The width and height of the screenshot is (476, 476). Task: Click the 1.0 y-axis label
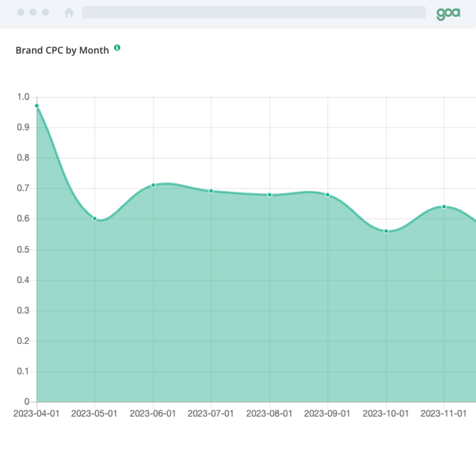(x=23, y=97)
